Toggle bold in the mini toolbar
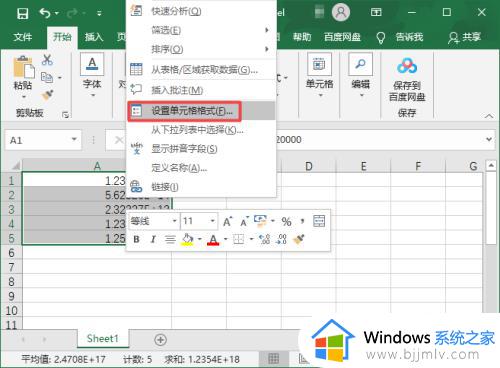 click(136, 239)
